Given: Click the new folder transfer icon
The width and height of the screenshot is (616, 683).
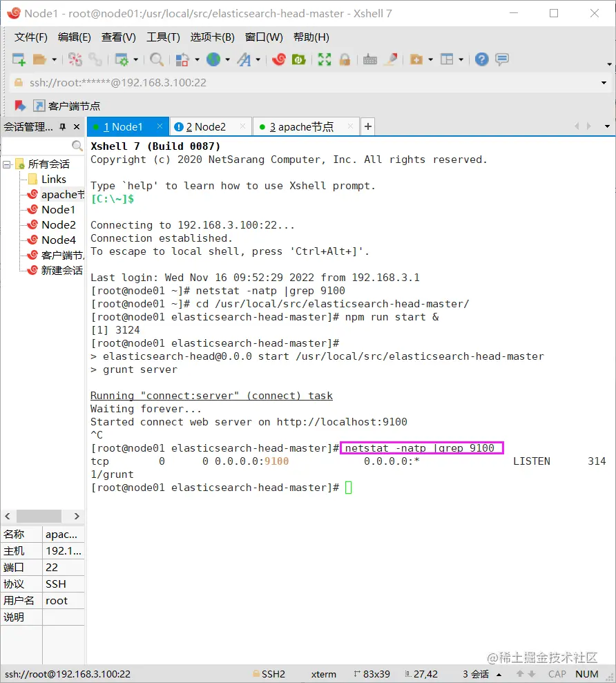Looking at the screenshot, I should (x=416, y=59).
